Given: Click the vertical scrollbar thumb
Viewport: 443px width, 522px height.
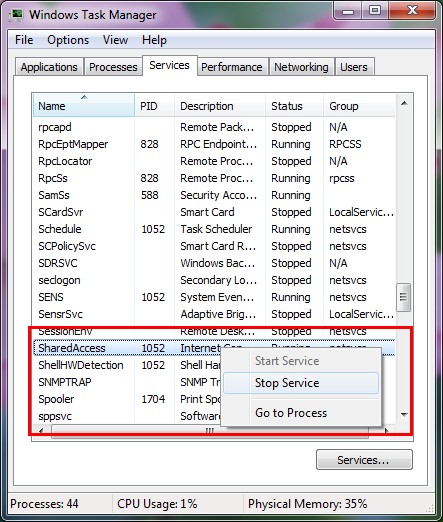Looking at the screenshot, I should (403, 297).
